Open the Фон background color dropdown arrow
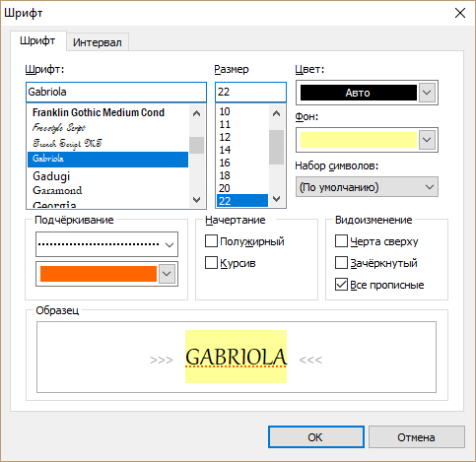 tap(427, 140)
